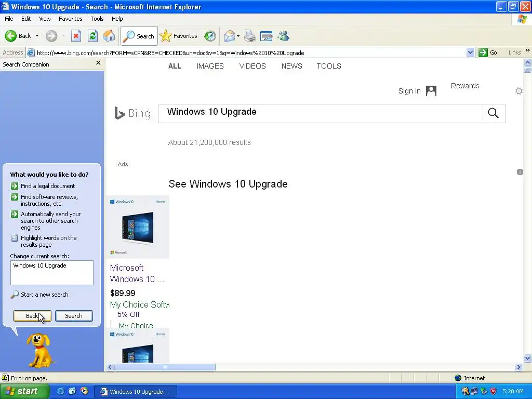532x399 pixels.
Task: Click the Bing search query box
Action: click(320, 113)
